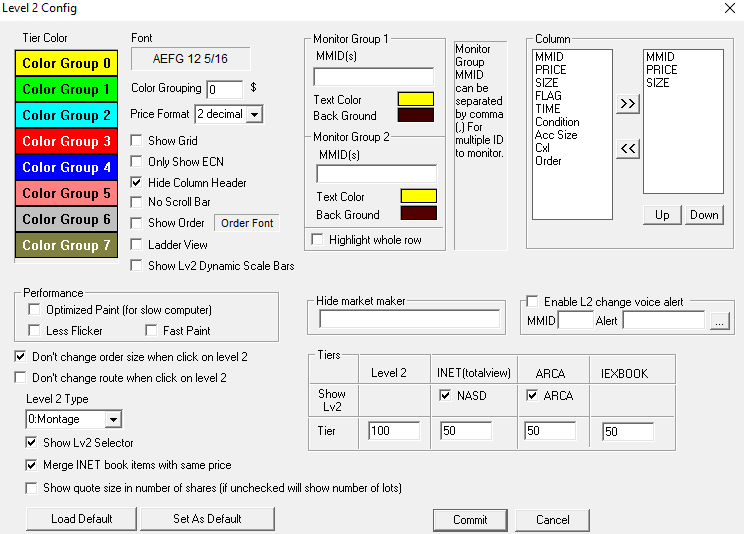The image size is (744, 534).
Task: Pick Monitor Group 1 yellow Text Color swatch
Action: point(415,99)
